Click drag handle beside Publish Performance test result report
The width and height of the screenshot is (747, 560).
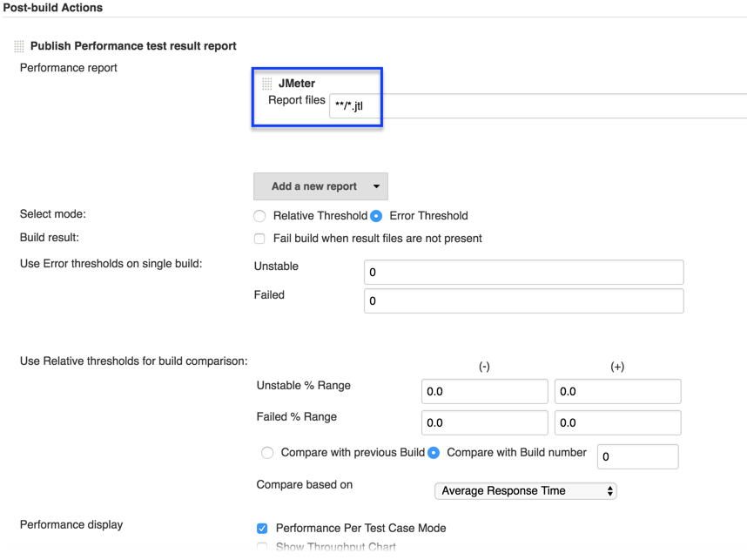point(19,46)
